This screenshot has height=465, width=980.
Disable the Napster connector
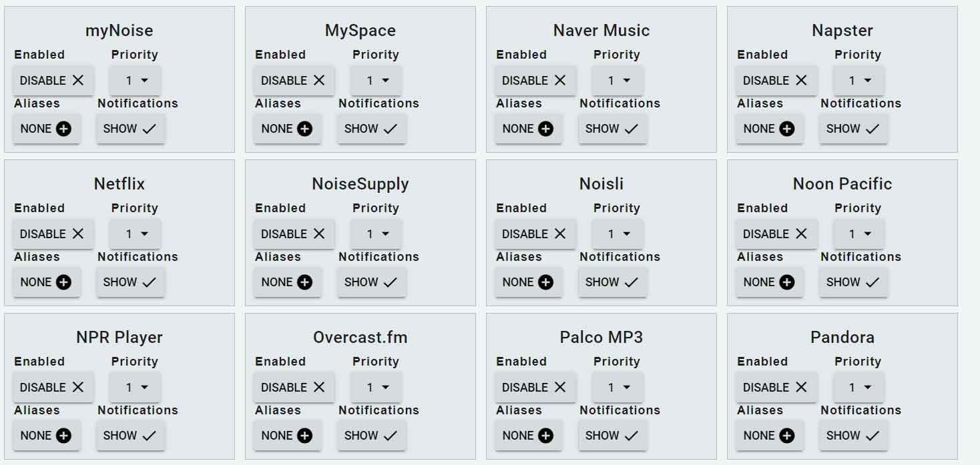tap(776, 81)
